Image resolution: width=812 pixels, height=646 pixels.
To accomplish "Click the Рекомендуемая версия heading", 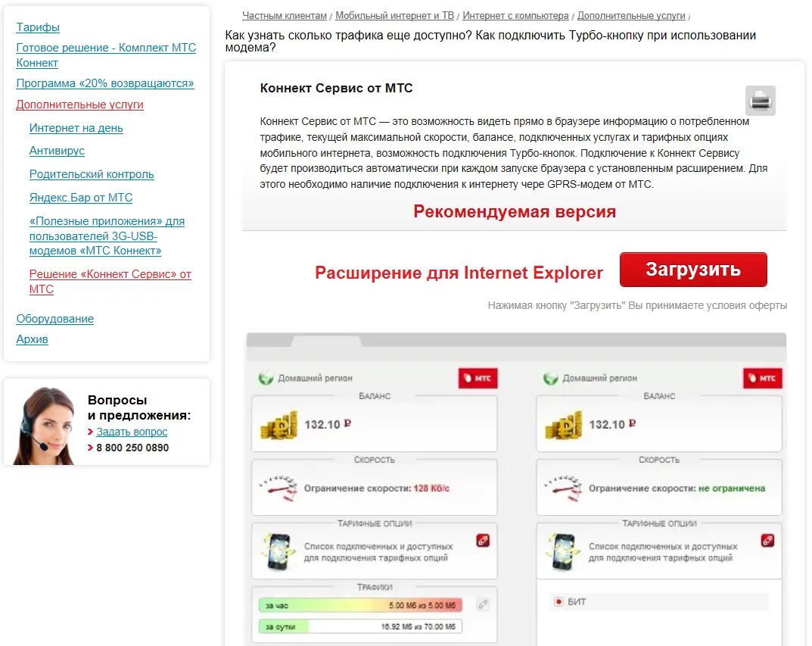I will point(515,211).
